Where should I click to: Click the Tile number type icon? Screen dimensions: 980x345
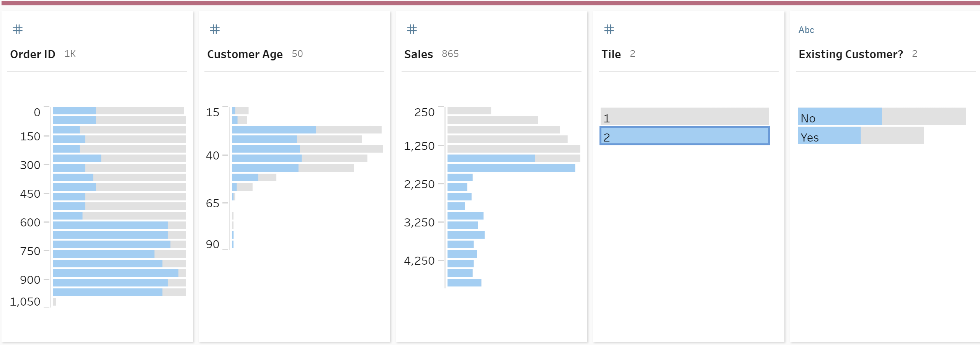point(609,29)
